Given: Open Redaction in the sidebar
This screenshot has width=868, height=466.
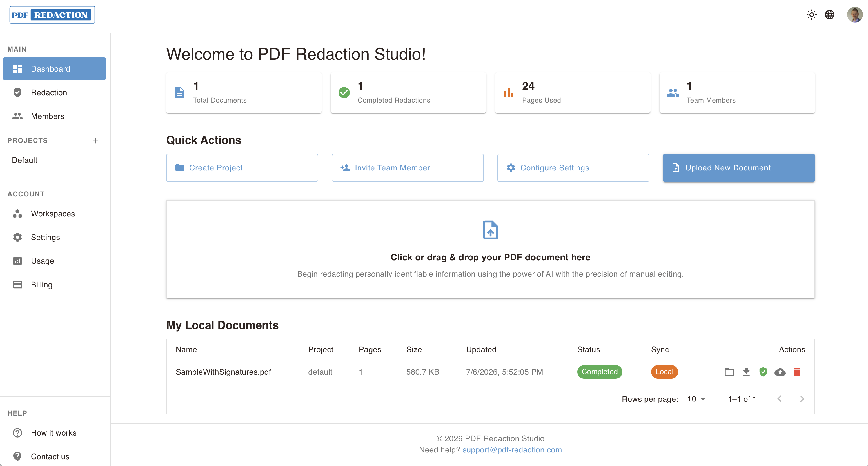Looking at the screenshot, I should click(x=54, y=92).
